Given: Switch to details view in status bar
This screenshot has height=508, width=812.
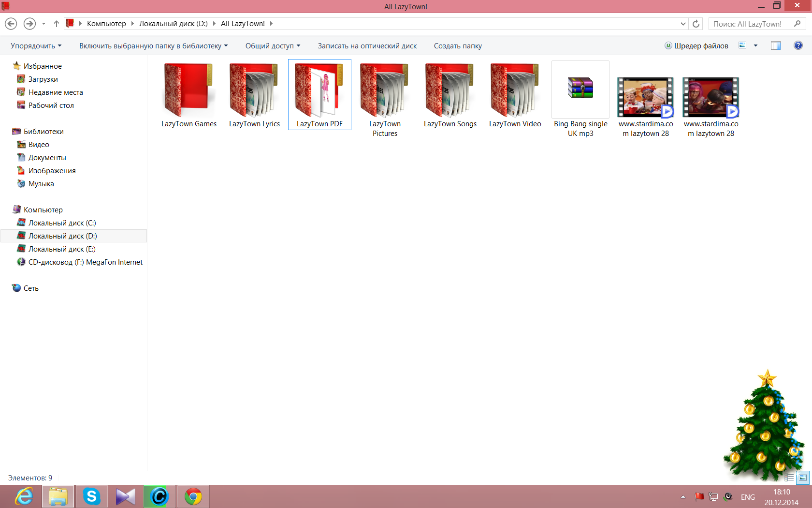Looking at the screenshot, I should click(x=789, y=478).
